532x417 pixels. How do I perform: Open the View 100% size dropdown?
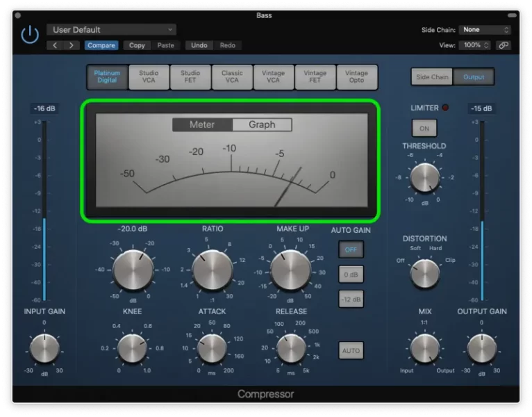[x=474, y=45]
